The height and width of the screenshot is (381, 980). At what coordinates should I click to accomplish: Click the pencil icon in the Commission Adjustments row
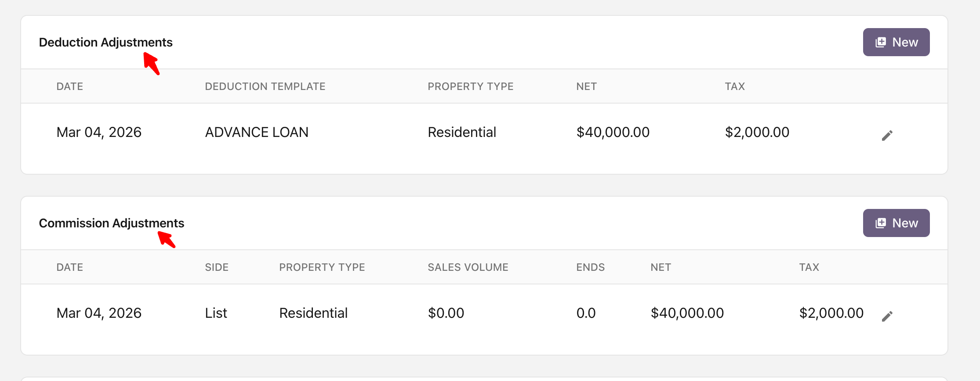tap(887, 316)
